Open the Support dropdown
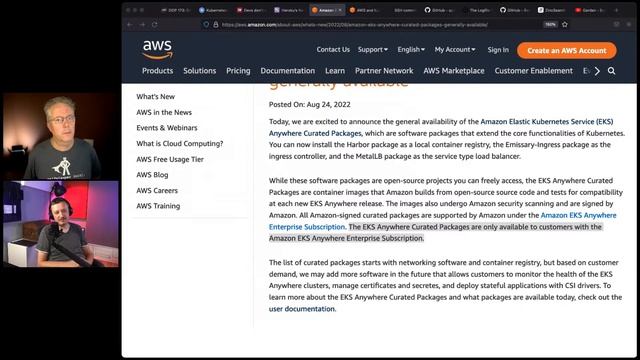 (373, 49)
